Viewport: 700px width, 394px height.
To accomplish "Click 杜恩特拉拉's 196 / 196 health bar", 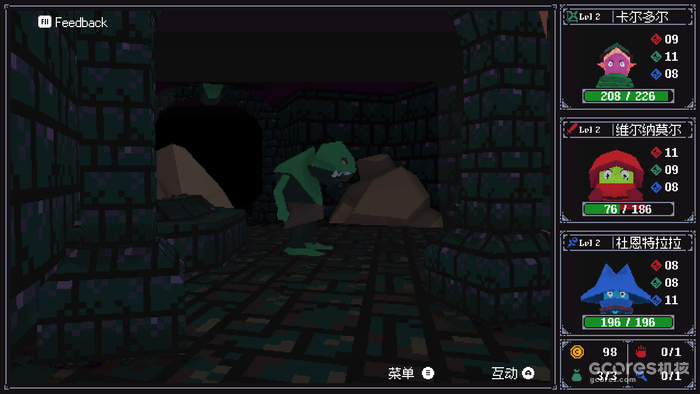I will point(628,322).
